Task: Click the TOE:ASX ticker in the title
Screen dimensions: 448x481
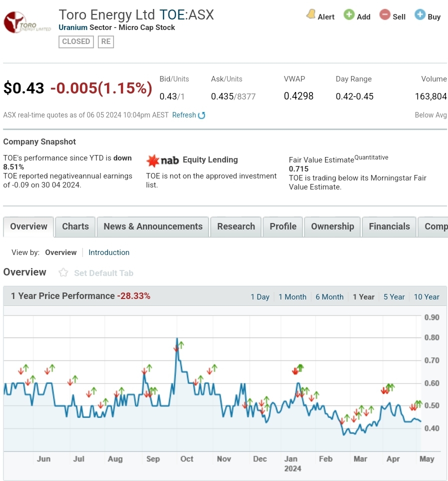Action: pyautogui.click(x=186, y=14)
